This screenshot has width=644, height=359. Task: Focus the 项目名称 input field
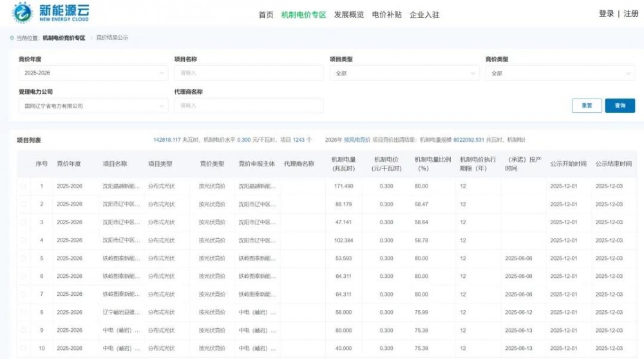point(248,73)
